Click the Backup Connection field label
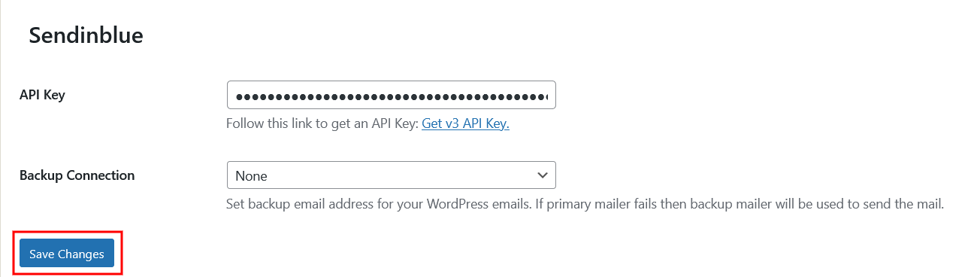The width and height of the screenshot is (980, 277). tap(77, 175)
